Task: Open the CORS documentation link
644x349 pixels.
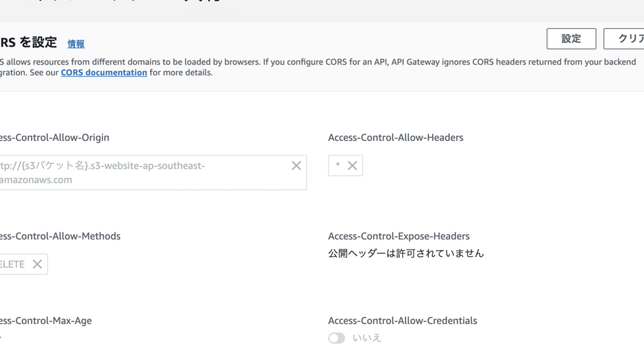Action: click(104, 72)
